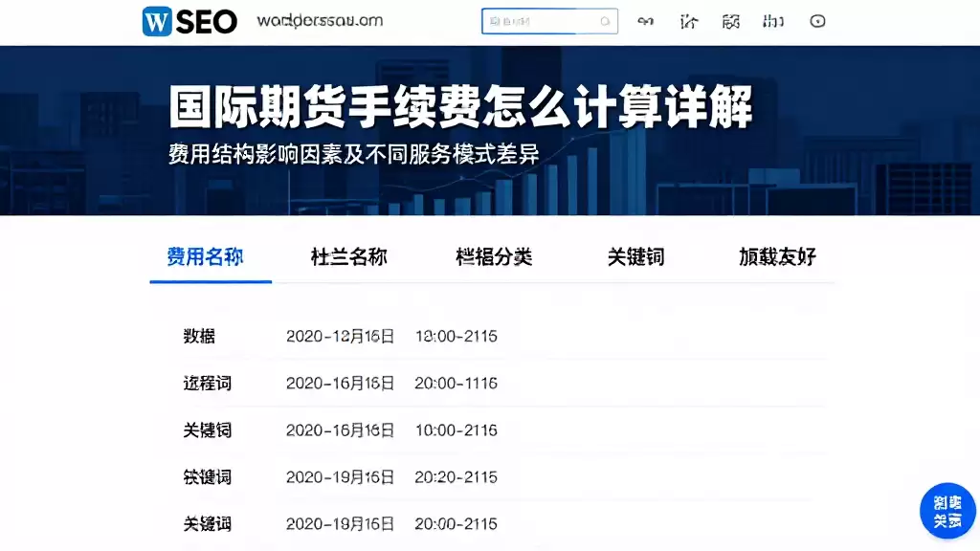
Task: Click the last row's time 20:00-2115
Action: click(457, 523)
